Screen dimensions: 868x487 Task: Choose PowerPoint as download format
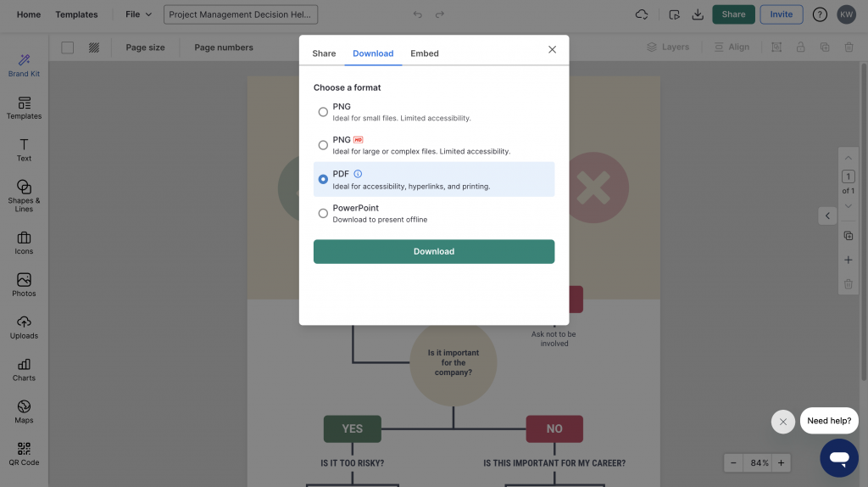[323, 213]
